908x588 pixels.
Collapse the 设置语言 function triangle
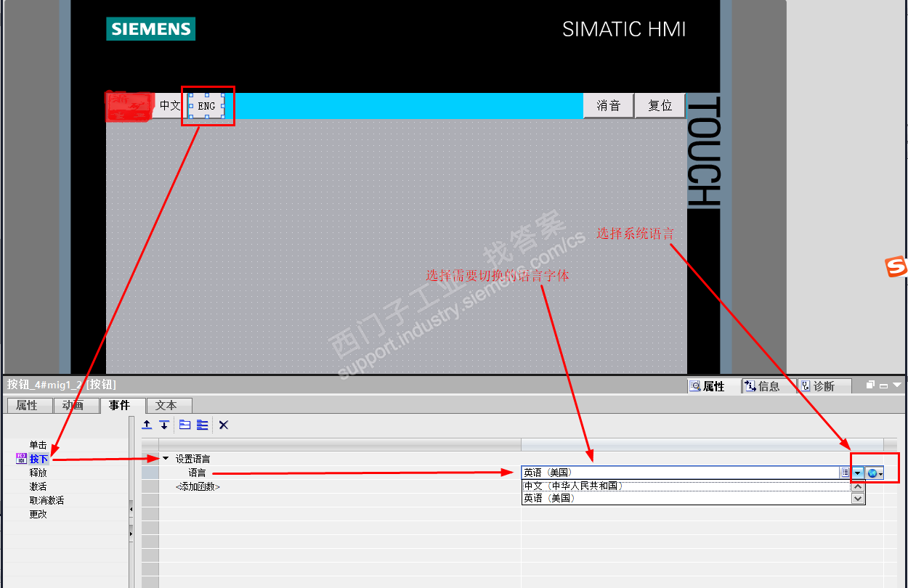166,459
